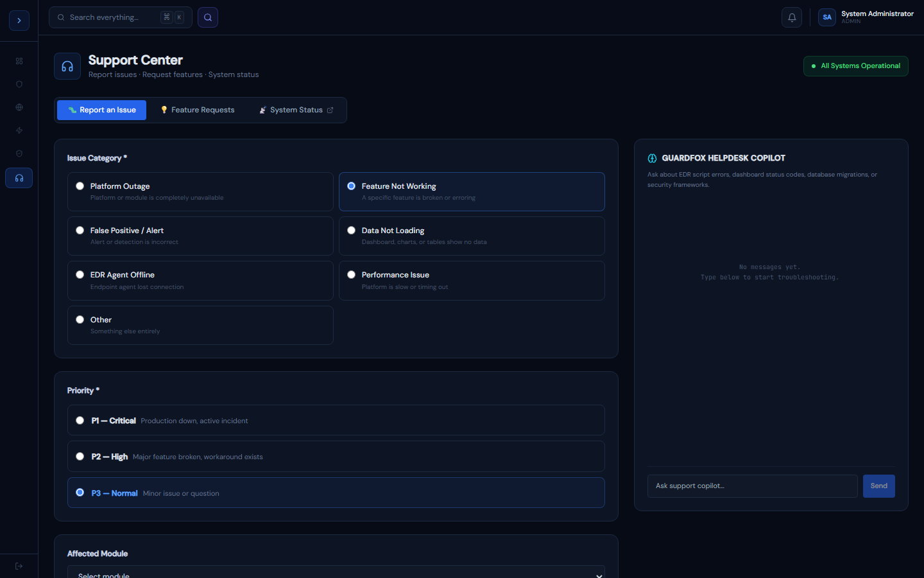The width and height of the screenshot is (924, 578).
Task: Click the purple search button icon
Action: pyautogui.click(x=208, y=17)
